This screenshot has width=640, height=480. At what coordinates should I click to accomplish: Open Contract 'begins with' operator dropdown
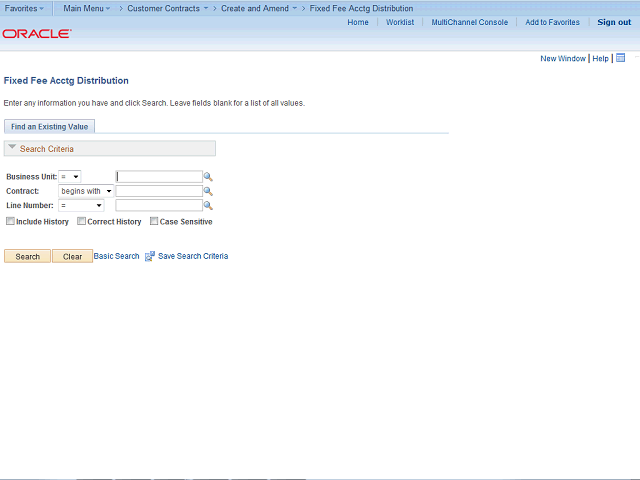click(x=86, y=191)
